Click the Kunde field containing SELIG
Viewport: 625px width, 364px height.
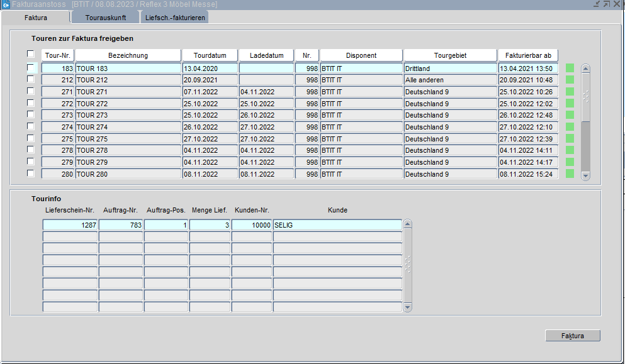pyautogui.click(x=337, y=224)
